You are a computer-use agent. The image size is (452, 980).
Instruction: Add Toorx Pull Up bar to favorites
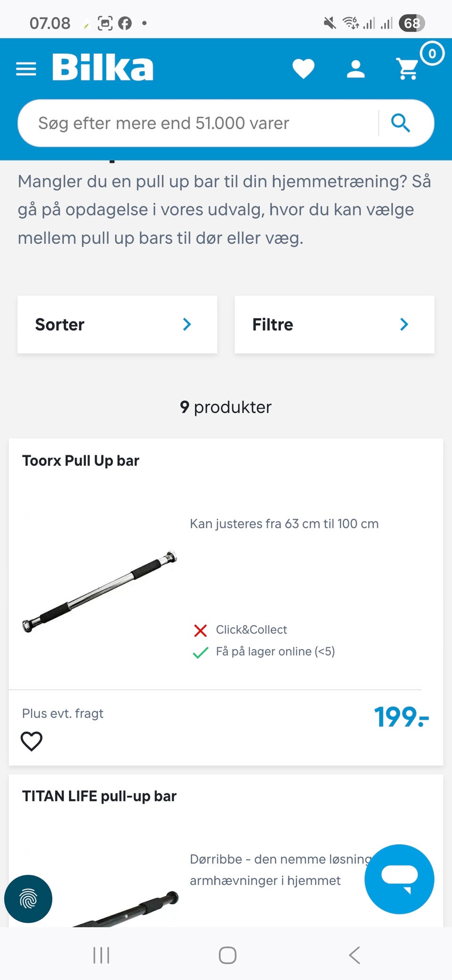click(x=32, y=741)
